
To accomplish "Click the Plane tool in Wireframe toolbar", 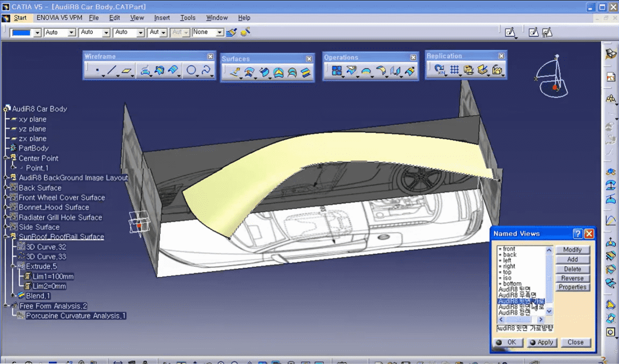I will click(127, 71).
